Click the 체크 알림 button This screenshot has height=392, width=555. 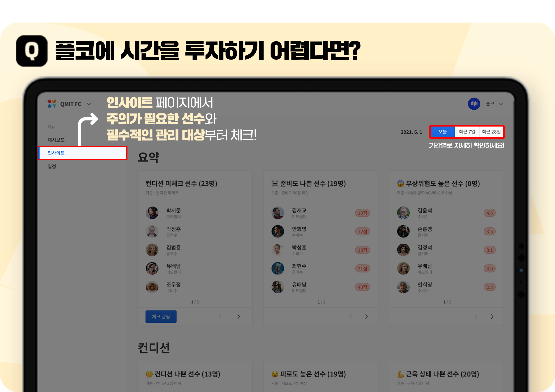[161, 317]
